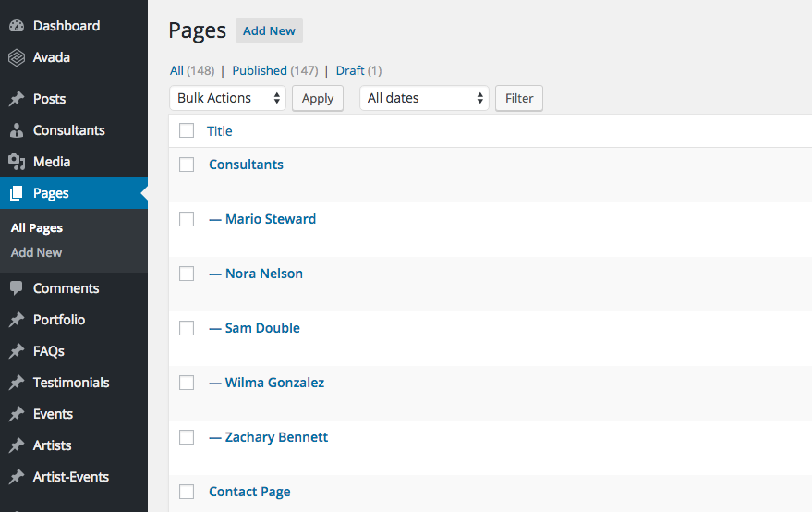812x512 pixels.
Task: Check the Nora Nelson row checkbox
Action: tap(187, 274)
